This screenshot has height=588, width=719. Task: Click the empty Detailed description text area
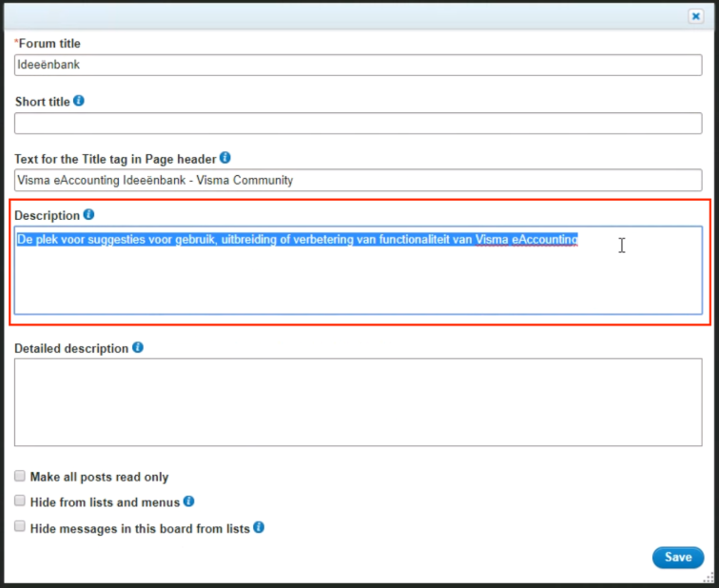tap(359, 402)
